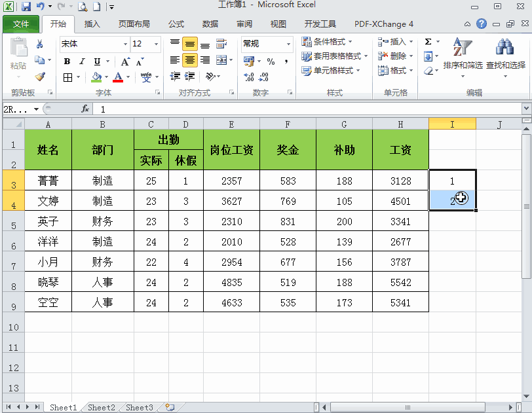Expand the font size dropdown showing 12

[x=157, y=45]
